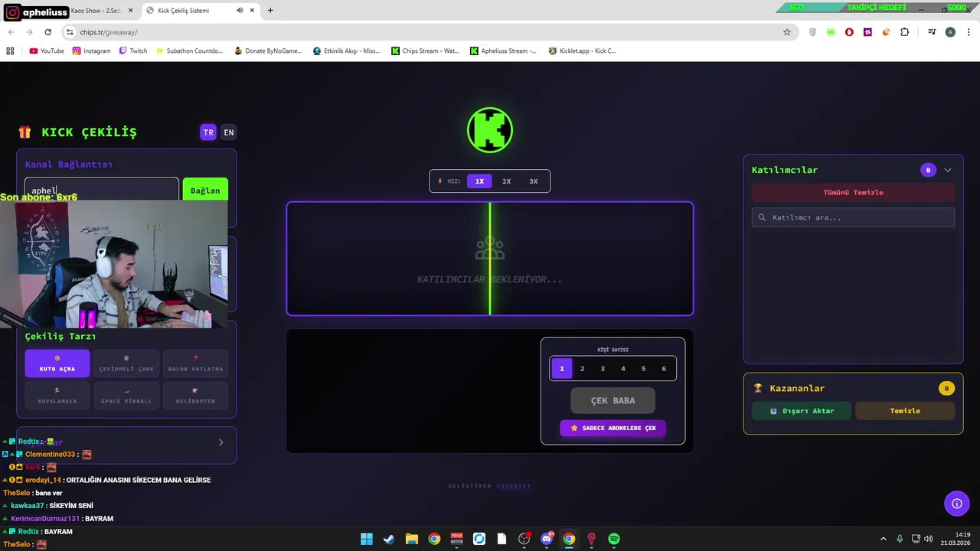Select Kutu Açma giveaway style

coord(57,364)
